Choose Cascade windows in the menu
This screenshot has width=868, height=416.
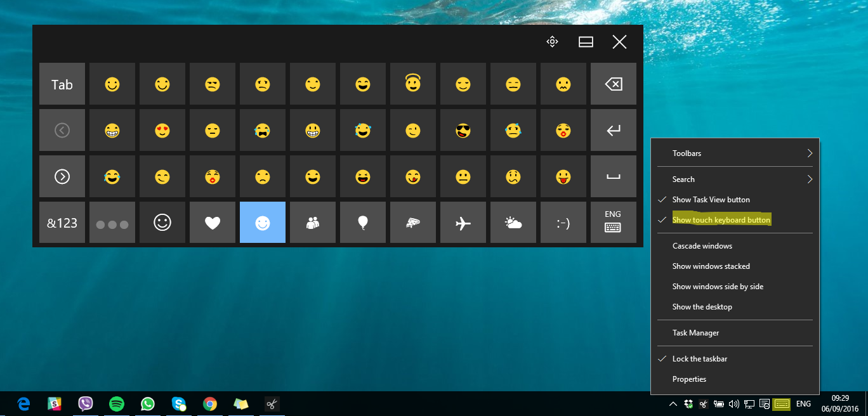702,246
